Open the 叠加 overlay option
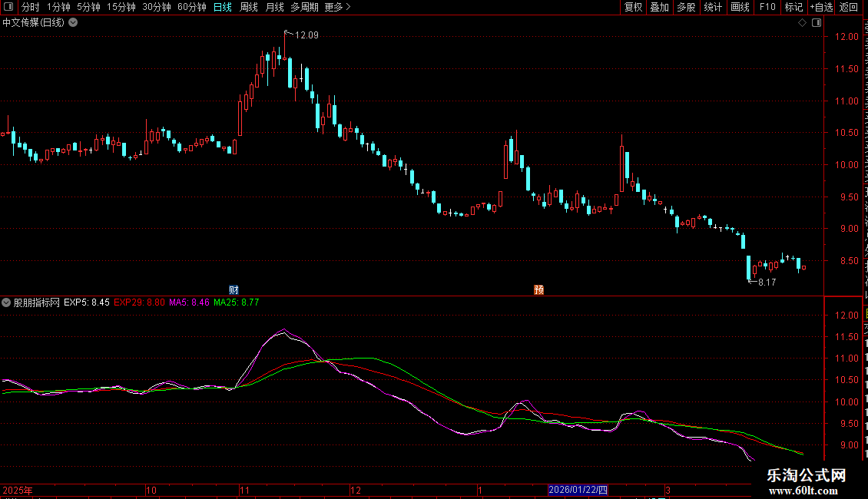The height and width of the screenshot is (499, 868). coord(659,7)
